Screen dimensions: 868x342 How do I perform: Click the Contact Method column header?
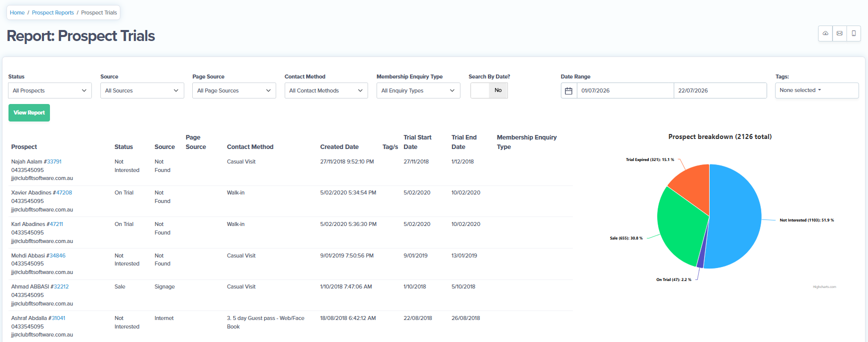pos(250,147)
